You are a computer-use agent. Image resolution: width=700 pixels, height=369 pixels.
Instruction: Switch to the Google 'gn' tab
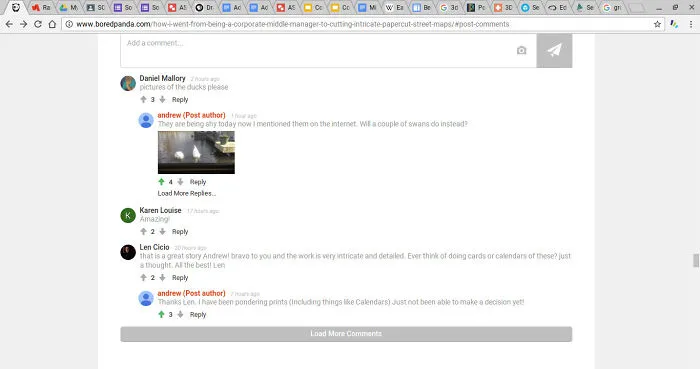pyautogui.click(x=612, y=8)
